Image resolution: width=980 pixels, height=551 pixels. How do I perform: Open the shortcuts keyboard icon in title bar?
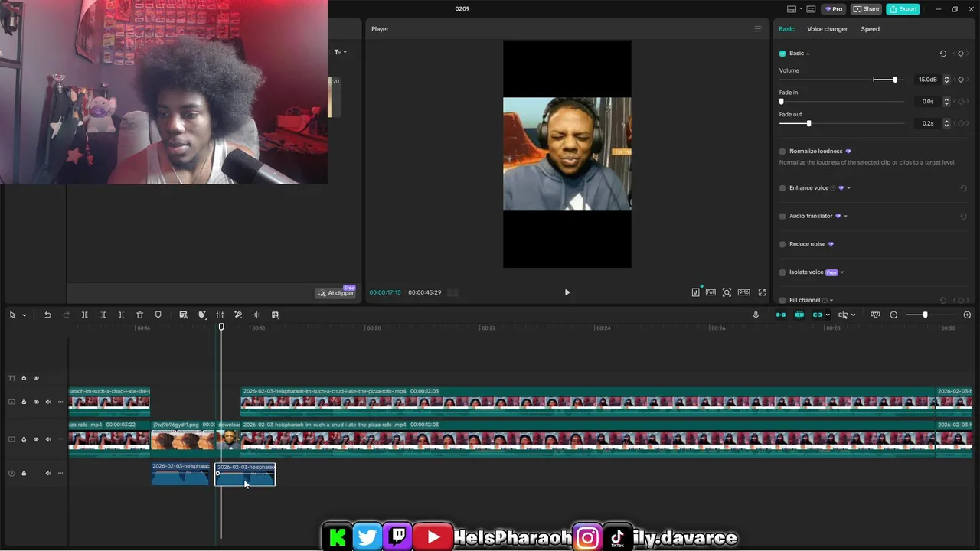[812, 9]
